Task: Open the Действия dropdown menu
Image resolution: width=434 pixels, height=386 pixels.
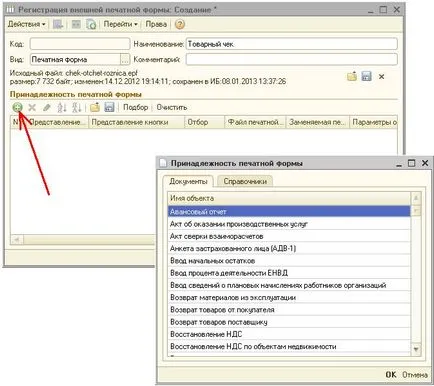Action: pos(26,24)
